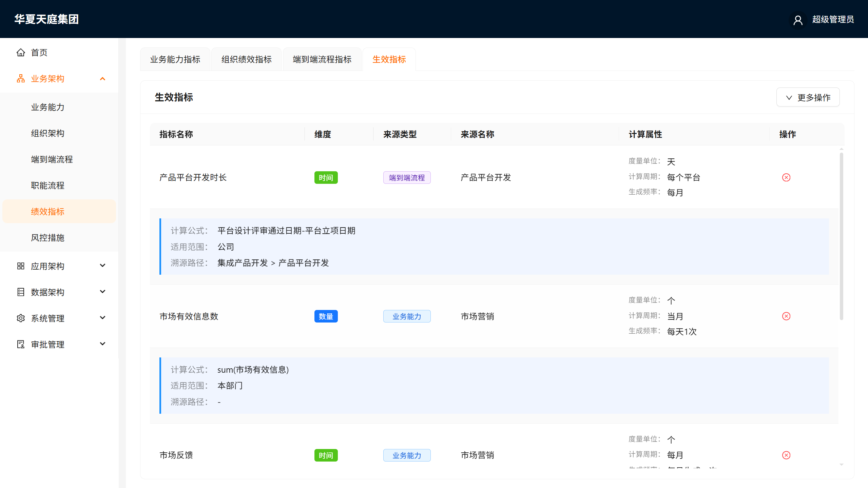868x488 pixels.
Task: Delete the 市场反馈 indicator row
Action: pyautogui.click(x=786, y=455)
